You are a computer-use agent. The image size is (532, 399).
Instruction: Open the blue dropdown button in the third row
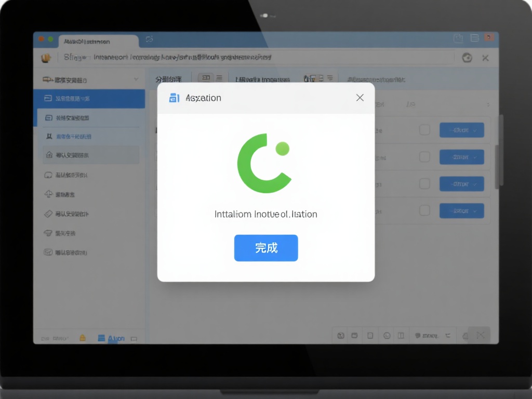click(x=461, y=184)
